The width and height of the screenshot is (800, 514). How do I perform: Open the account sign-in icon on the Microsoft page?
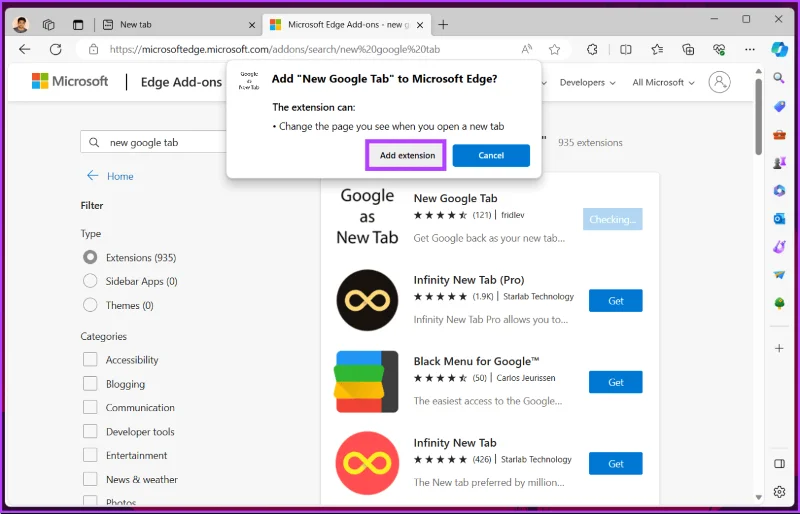[719, 82]
